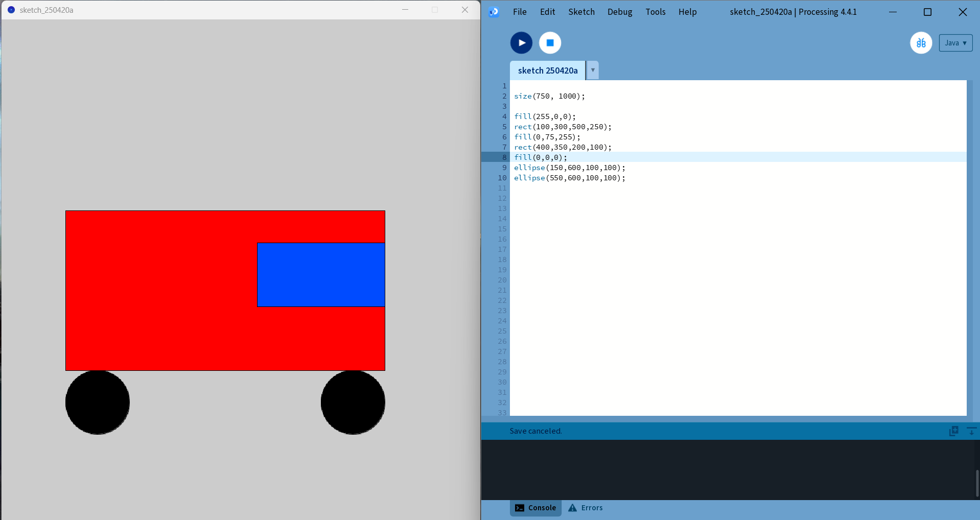This screenshot has width=980, height=520.
Task: Switch to the Errors tab
Action: point(591,507)
